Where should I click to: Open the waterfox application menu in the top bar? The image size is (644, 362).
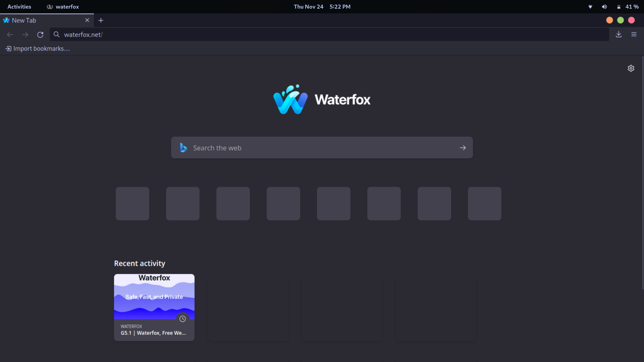tap(62, 6)
